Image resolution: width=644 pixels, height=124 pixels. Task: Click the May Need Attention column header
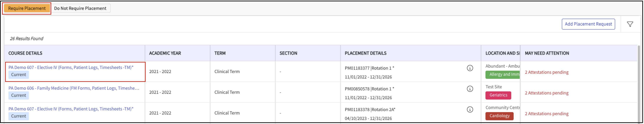pos(547,53)
